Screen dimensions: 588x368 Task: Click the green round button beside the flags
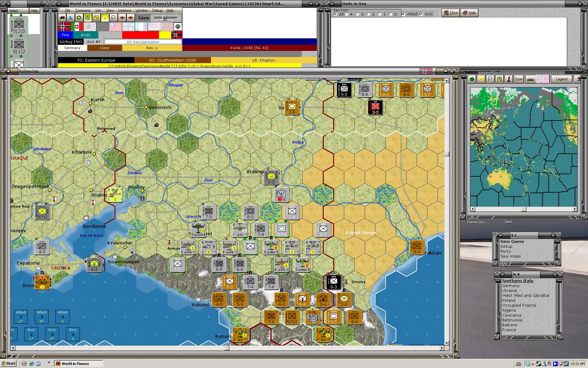178,27
